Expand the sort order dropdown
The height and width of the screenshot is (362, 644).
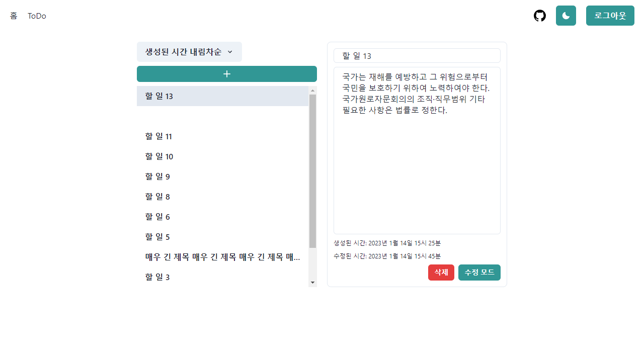[189, 52]
